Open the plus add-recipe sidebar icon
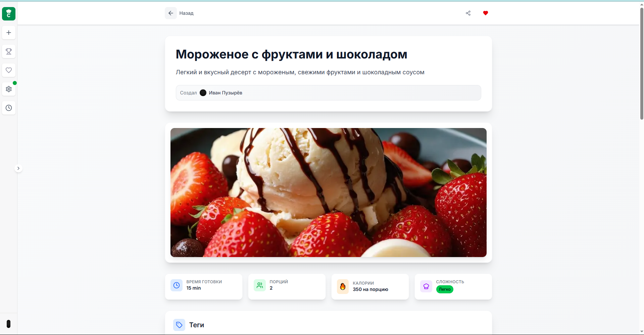 9,33
